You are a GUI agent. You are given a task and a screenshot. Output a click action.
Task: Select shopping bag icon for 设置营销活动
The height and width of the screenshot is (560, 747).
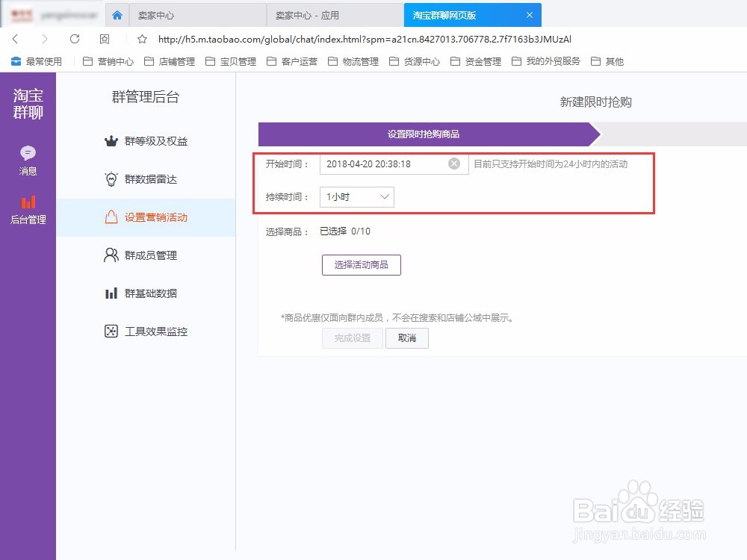point(112,217)
